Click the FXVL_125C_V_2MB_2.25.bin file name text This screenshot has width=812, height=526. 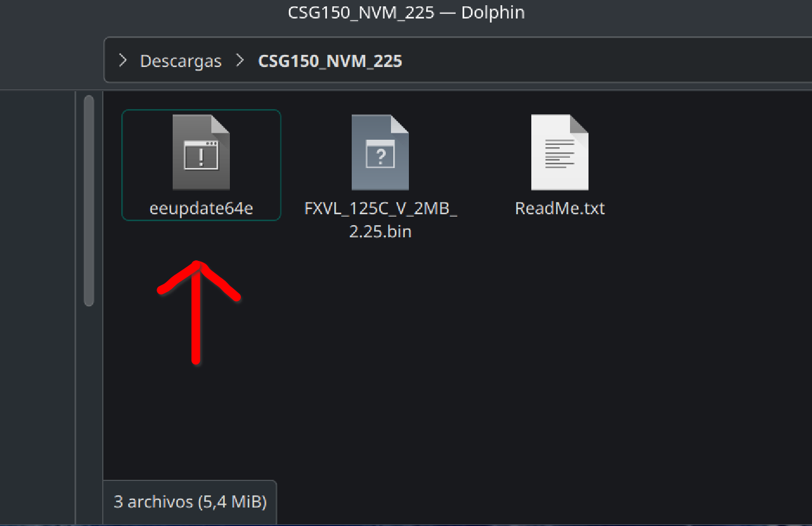click(x=381, y=220)
